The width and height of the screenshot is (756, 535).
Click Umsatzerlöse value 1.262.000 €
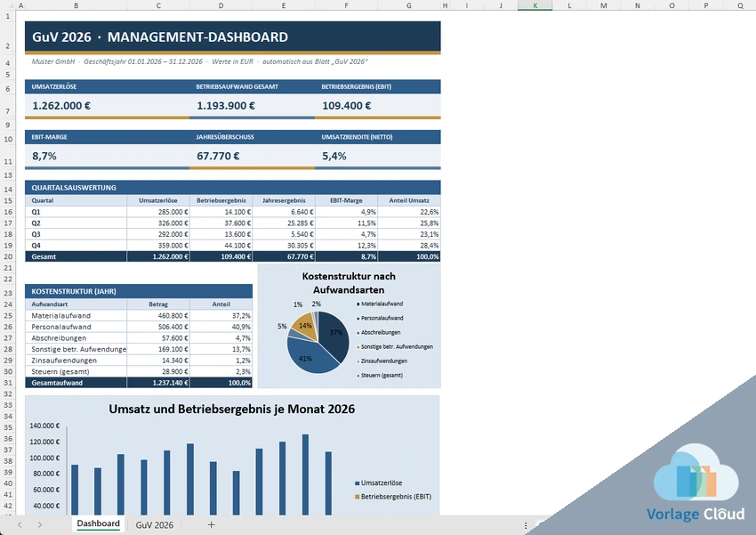click(x=61, y=106)
